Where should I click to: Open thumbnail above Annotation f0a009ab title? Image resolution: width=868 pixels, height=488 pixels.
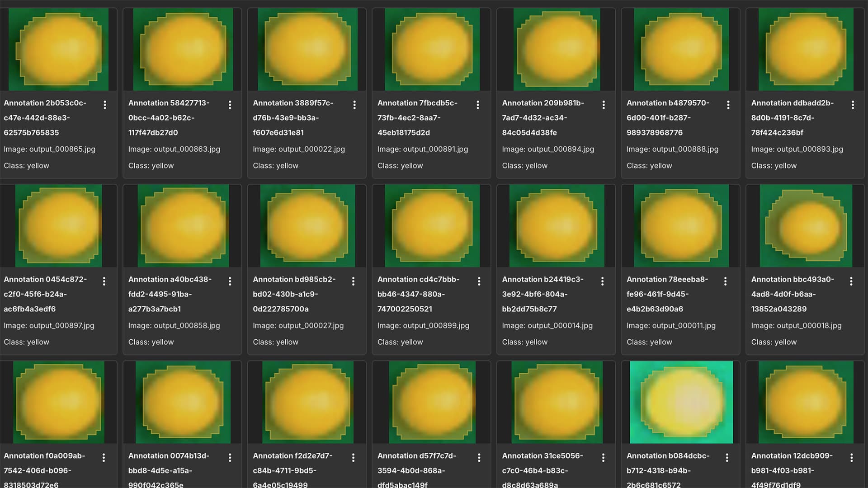[59, 402]
